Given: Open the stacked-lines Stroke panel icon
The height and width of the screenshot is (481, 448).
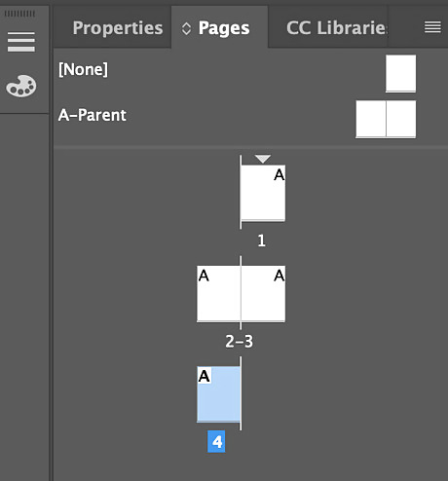Looking at the screenshot, I should pos(21,42).
